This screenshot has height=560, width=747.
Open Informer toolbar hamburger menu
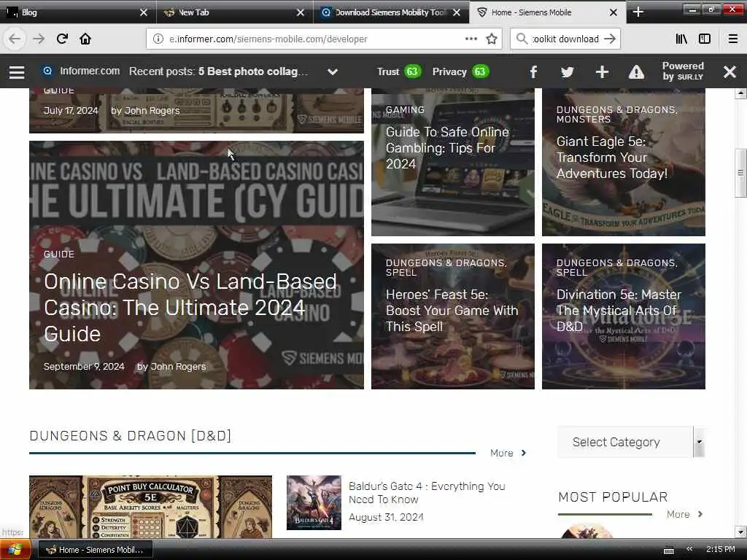(x=17, y=72)
